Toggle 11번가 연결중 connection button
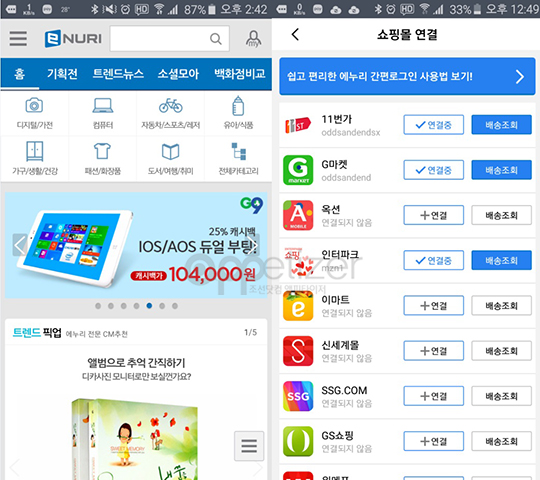 [434, 125]
